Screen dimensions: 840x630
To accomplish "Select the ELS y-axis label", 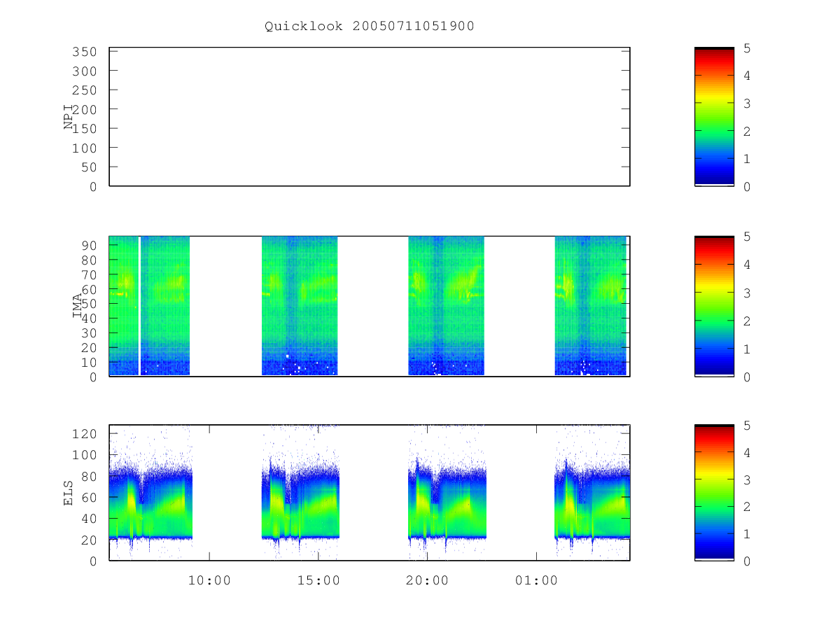I will click(69, 493).
